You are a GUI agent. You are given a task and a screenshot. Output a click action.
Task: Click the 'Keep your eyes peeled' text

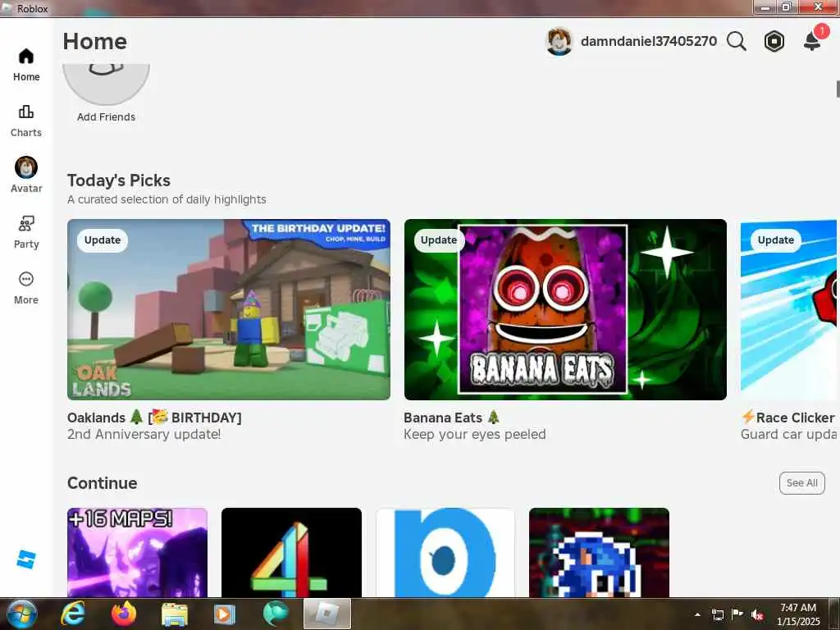475,434
